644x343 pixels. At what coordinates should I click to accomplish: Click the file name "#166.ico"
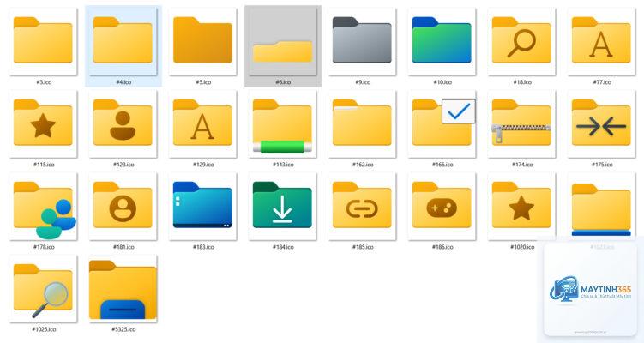coord(442,165)
